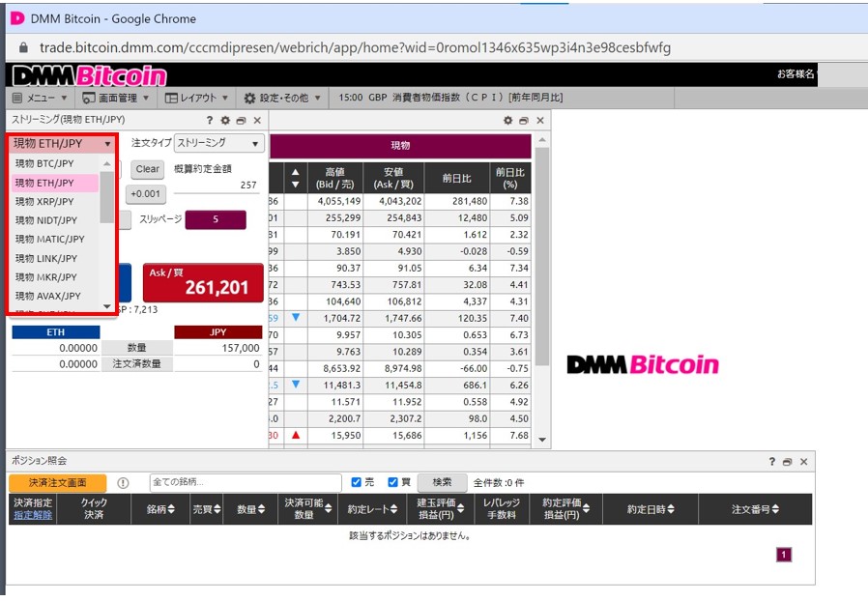Click the Clear button

[148, 169]
